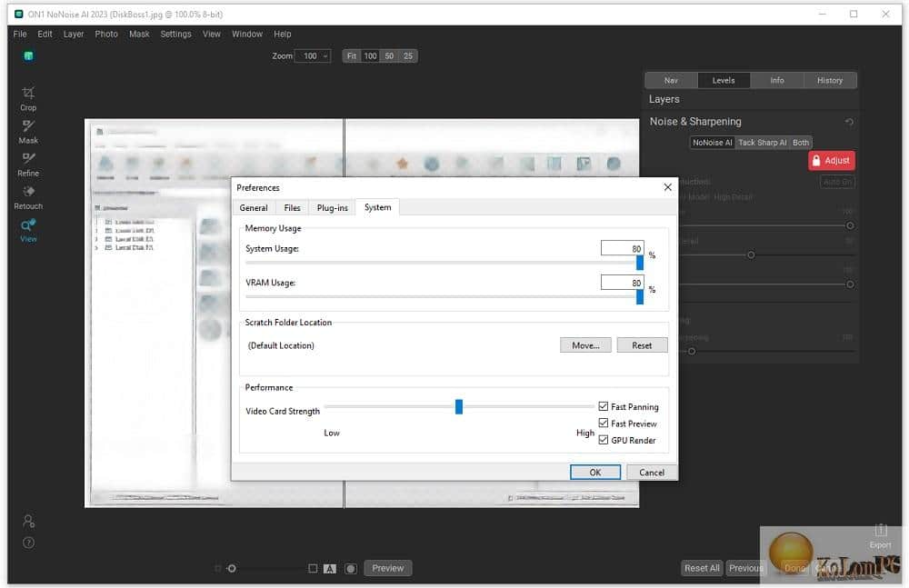The height and width of the screenshot is (588, 909).
Task: Click the A text overlay icon in the bottom bar
Action: [329, 569]
